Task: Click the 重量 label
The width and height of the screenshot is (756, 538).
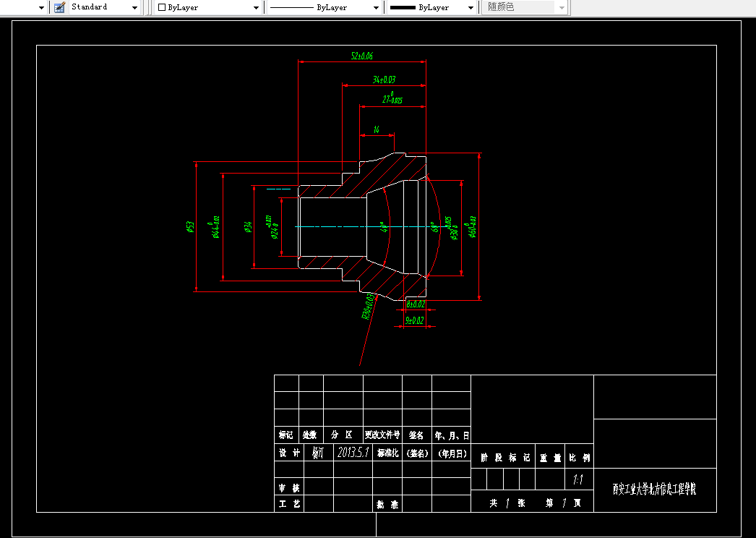Action: [550, 458]
